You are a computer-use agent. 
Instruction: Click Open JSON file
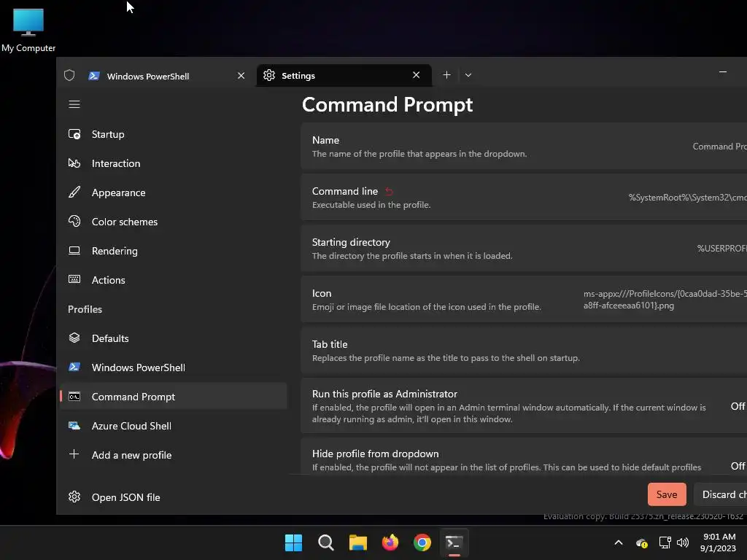click(x=174, y=497)
